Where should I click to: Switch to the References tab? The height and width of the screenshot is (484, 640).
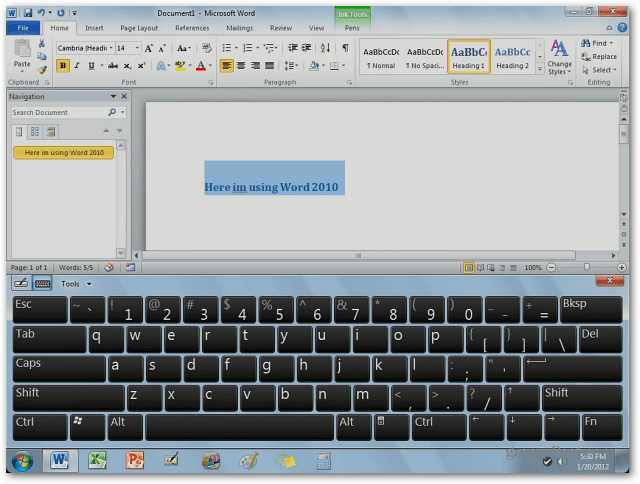[192, 28]
